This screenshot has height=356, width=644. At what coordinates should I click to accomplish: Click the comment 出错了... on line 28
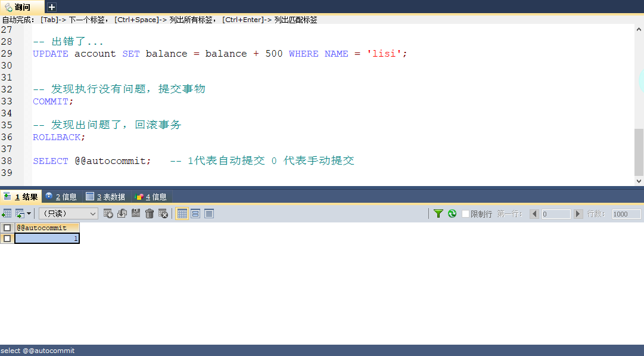[x=68, y=42]
